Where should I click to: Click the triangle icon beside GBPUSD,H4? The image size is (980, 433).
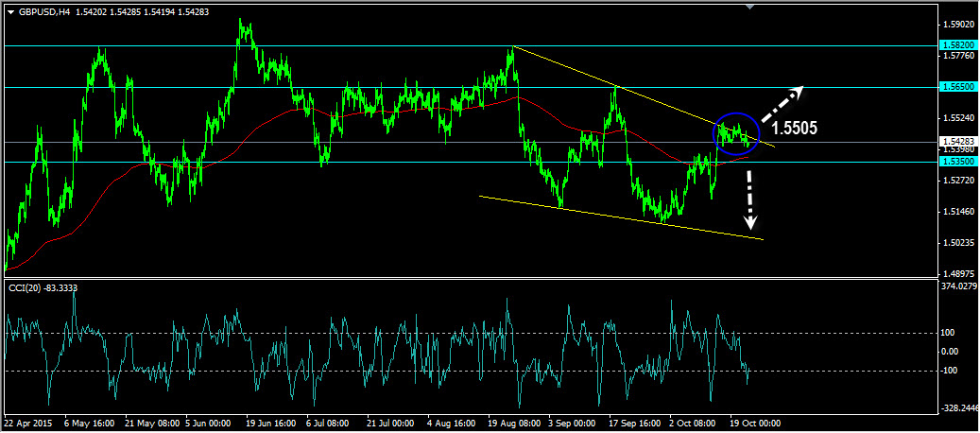coord(10,11)
